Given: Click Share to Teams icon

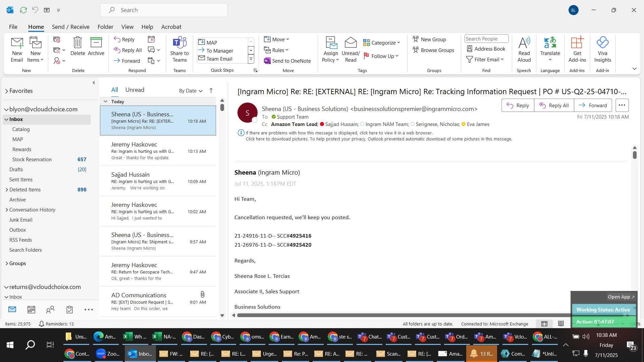Looking at the screenshot, I should coord(179,50).
